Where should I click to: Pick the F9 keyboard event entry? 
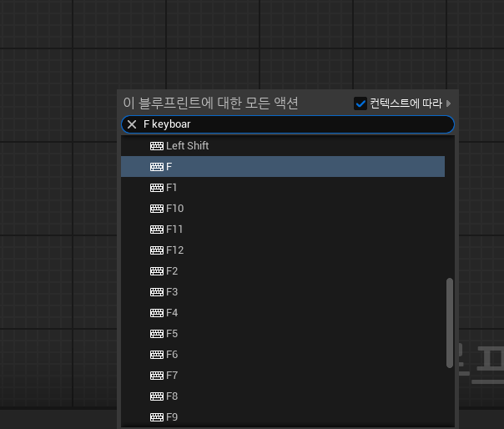tap(283, 417)
